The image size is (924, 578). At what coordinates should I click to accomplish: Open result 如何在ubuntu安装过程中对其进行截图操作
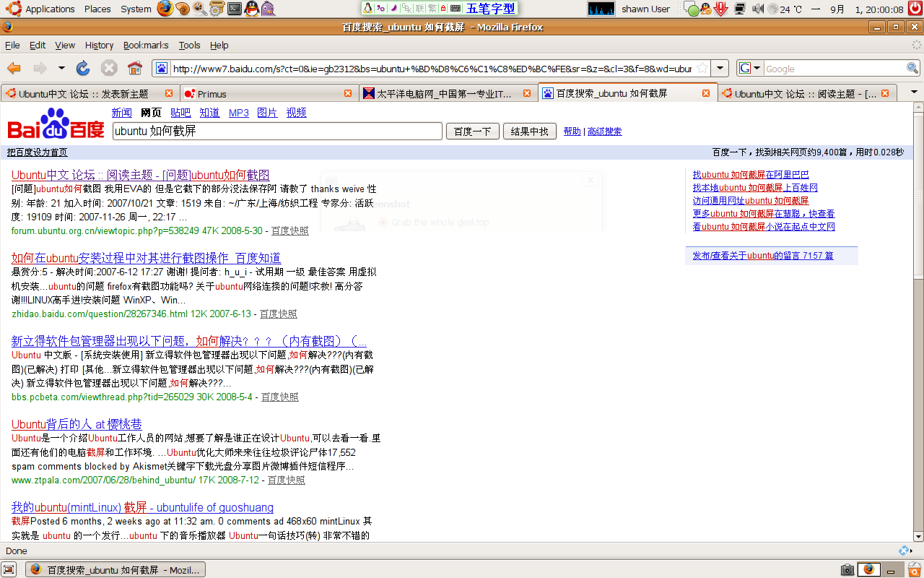[146, 258]
